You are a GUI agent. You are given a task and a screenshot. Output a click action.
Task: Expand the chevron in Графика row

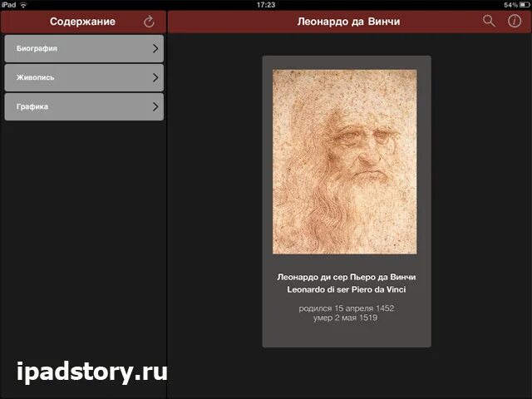click(155, 107)
